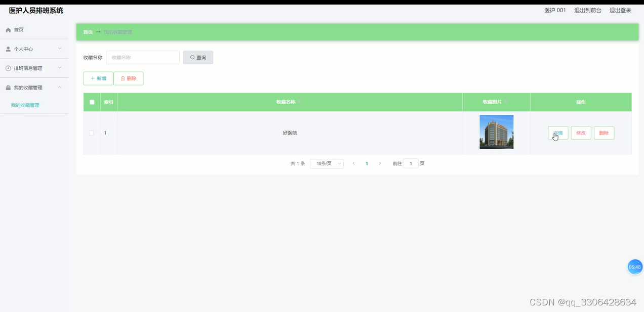Focus the 收藏名称 search input field
The image size is (644, 312).
click(x=143, y=58)
